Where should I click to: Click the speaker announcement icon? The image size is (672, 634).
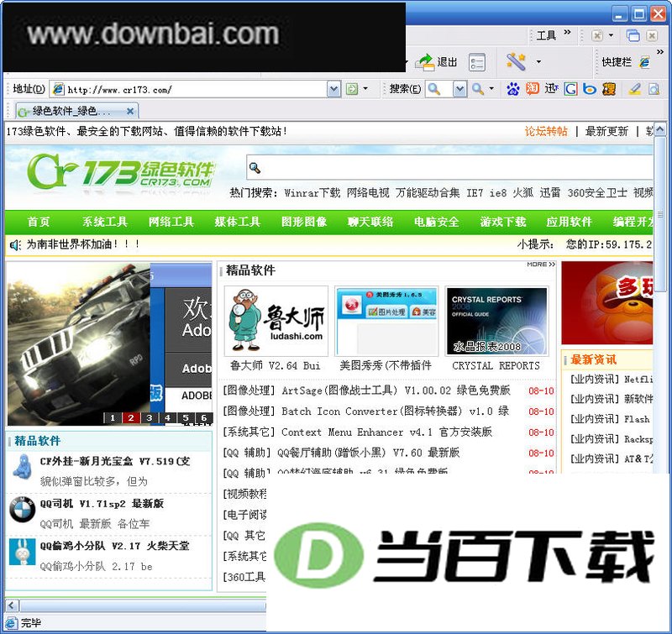(15, 245)
